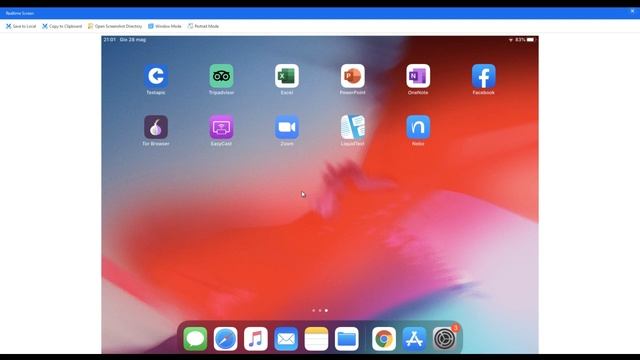Switch to Window Mode

(x=165, y=26)
